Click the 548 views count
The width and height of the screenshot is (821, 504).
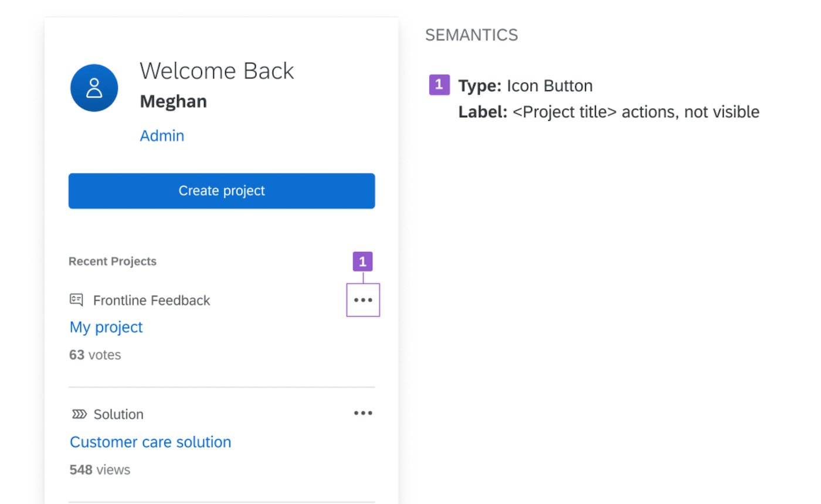coord(100,469)
